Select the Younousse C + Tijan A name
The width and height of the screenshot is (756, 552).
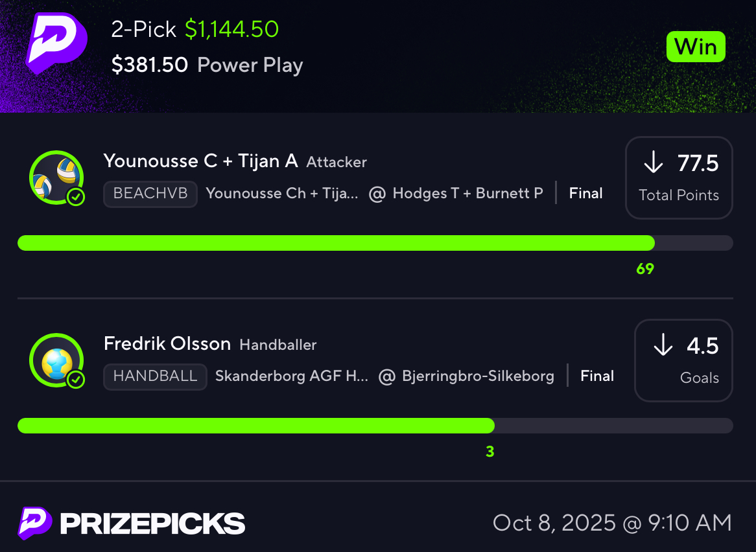click(x=200, y=161)
